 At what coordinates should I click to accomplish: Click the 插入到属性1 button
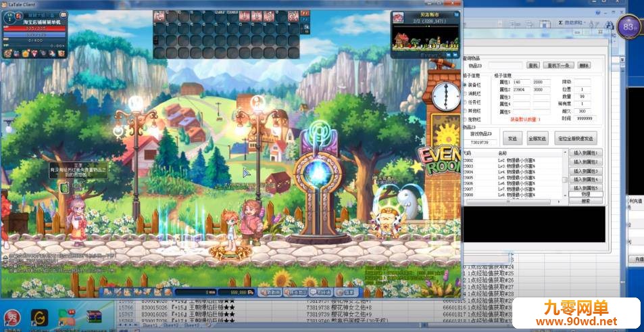[x=586, y=153]
